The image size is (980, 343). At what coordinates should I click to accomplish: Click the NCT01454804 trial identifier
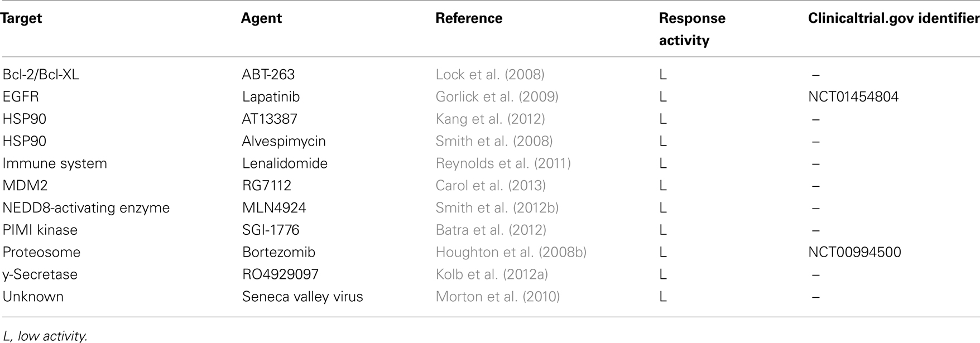(x=853, y=97)
